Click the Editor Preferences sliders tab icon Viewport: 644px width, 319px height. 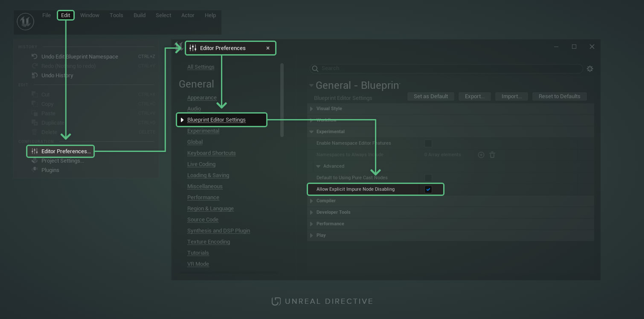(193, 48)
